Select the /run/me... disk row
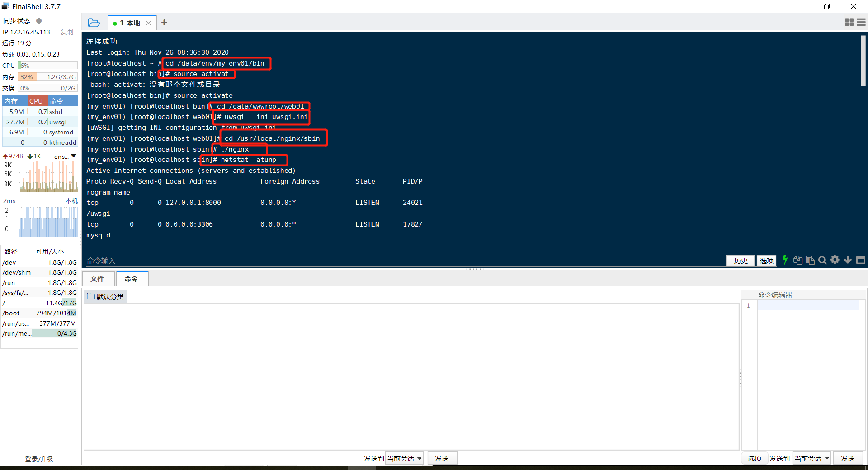This screenshot has width=868, height=470. click(x=40, y=333)
